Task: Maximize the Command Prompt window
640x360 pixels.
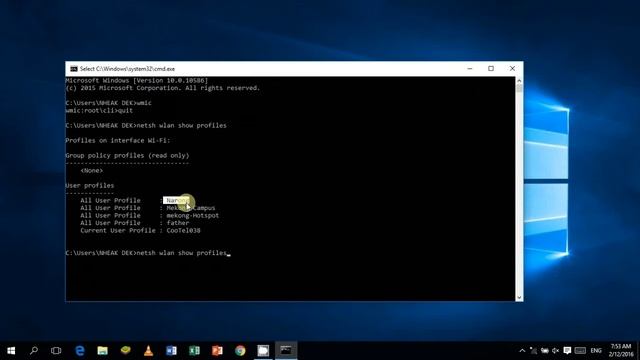Action: 491,69
